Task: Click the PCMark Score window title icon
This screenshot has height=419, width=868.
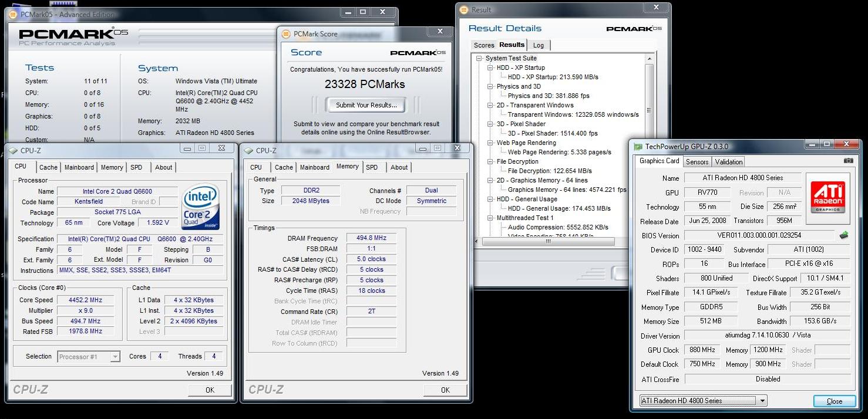Action: point(286,34)
